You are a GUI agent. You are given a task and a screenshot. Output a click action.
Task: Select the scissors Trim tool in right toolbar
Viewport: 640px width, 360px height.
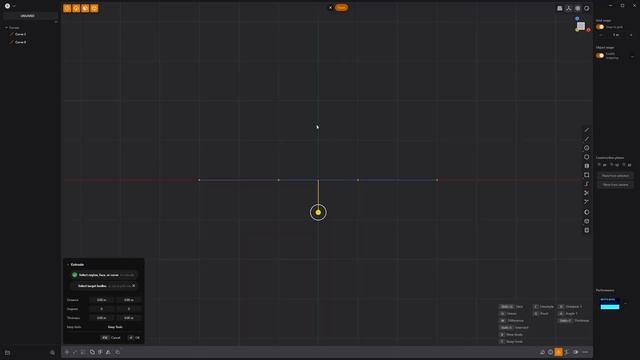point(587,193)
